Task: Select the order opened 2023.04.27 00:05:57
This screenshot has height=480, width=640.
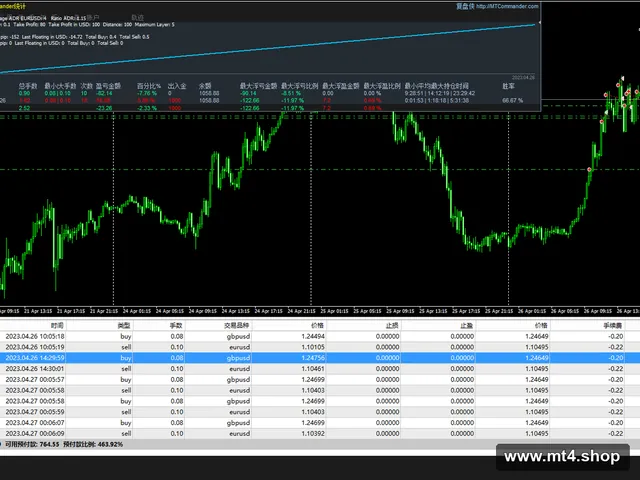Action: coord(320,380)
